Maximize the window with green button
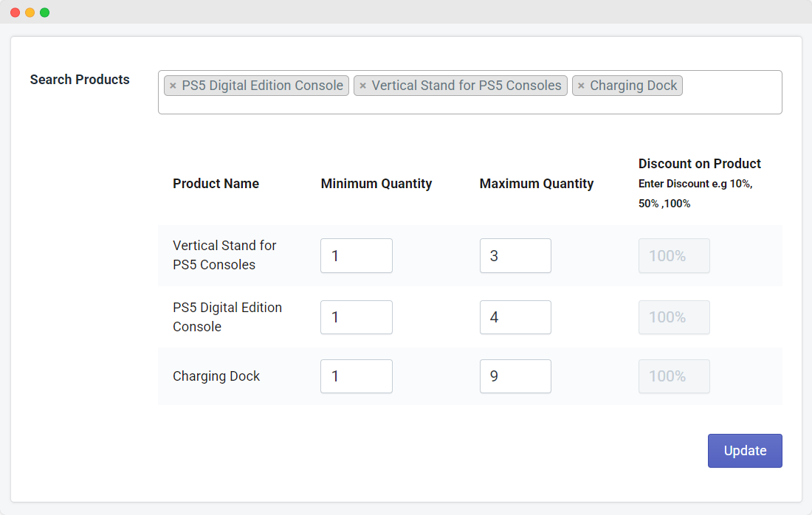812x515 pixels. tap(45, 13)
